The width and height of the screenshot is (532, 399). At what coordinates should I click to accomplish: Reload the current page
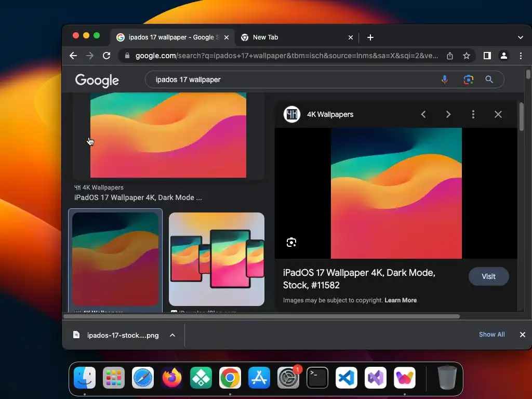[x=107, y=56]
